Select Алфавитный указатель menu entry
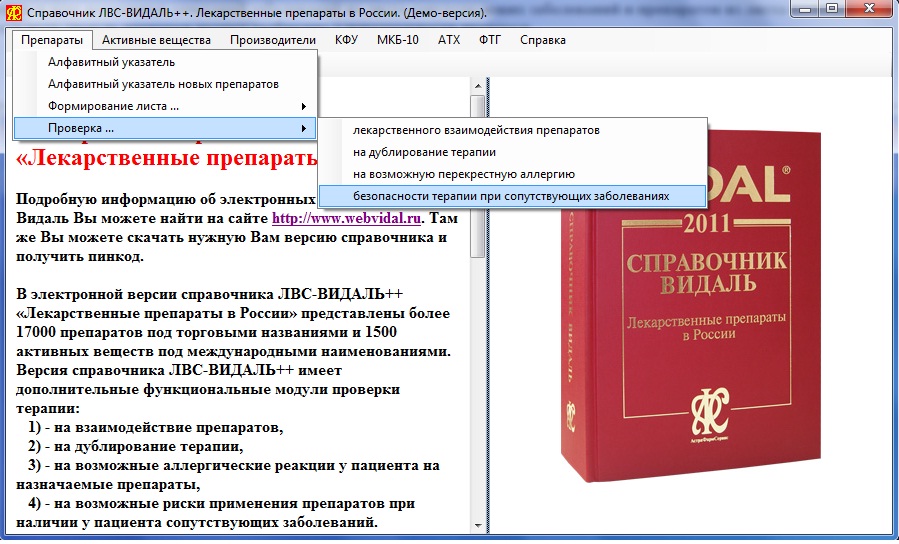899x544 pixels. (165, 62)
